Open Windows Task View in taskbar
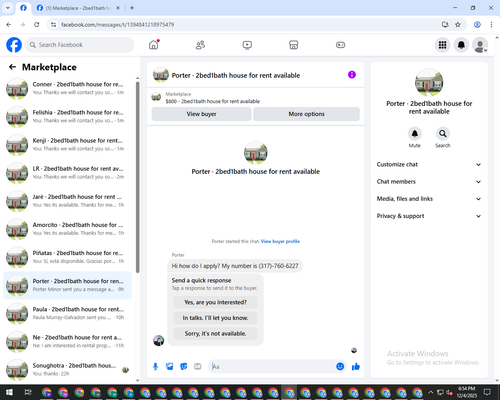500x400 pixels. pyautogui.click(x=28, y=392)
